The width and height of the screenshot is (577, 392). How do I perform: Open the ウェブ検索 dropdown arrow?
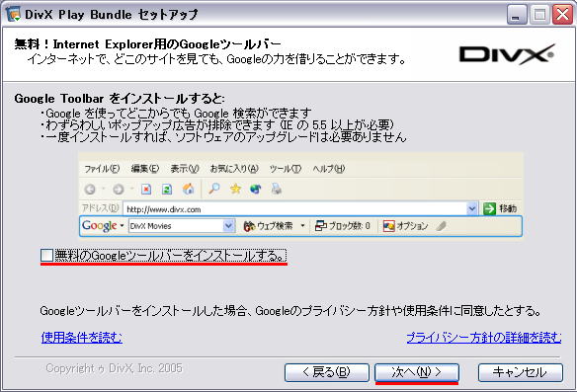pos(302,226)
